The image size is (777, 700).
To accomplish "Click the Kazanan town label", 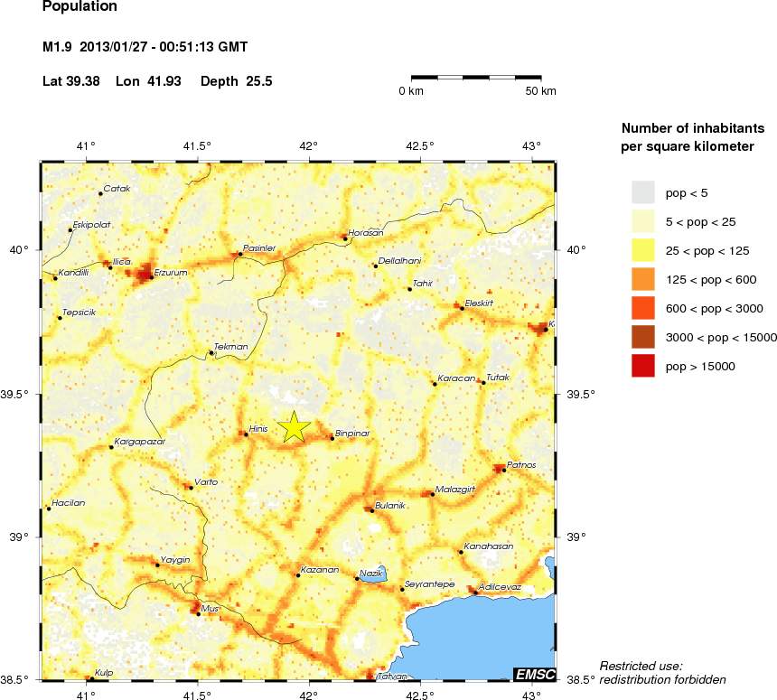I will (x=320, y=570).
